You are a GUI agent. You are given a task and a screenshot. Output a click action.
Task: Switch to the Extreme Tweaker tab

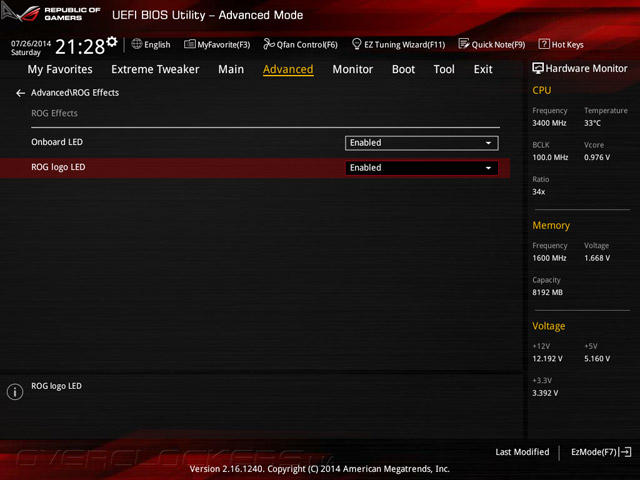coord(155,69)
